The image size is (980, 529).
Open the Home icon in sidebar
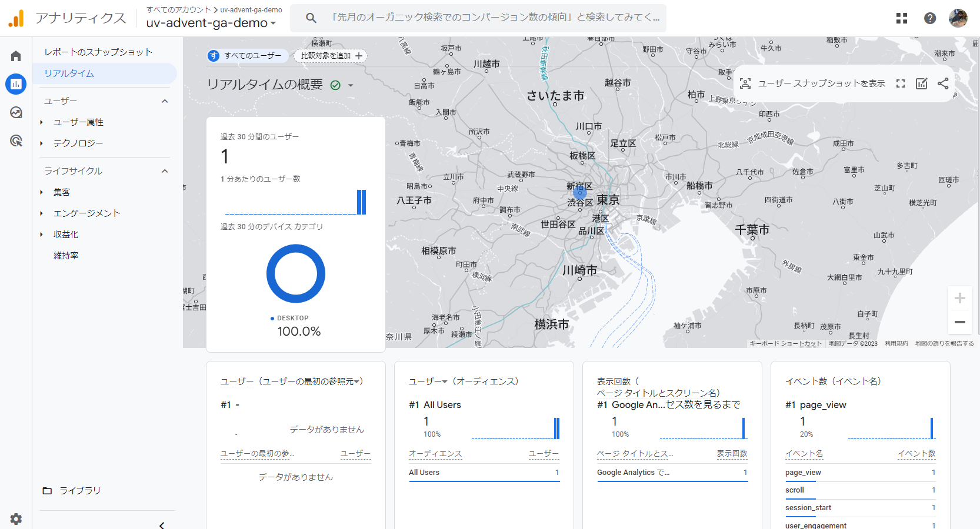(16, 56)
